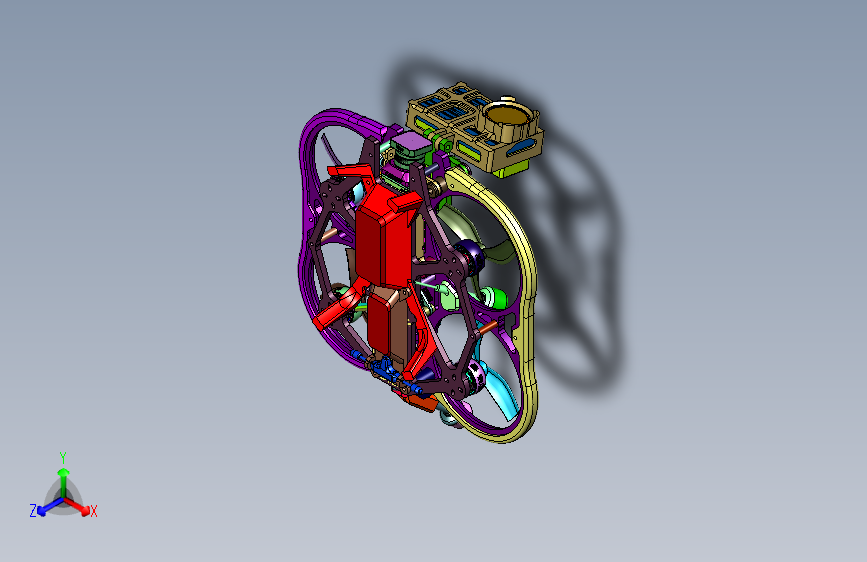Select the large red battery cover on the drone
Image resolution: width=867 pixels, height=562 pixels.
tap(384, 235)
